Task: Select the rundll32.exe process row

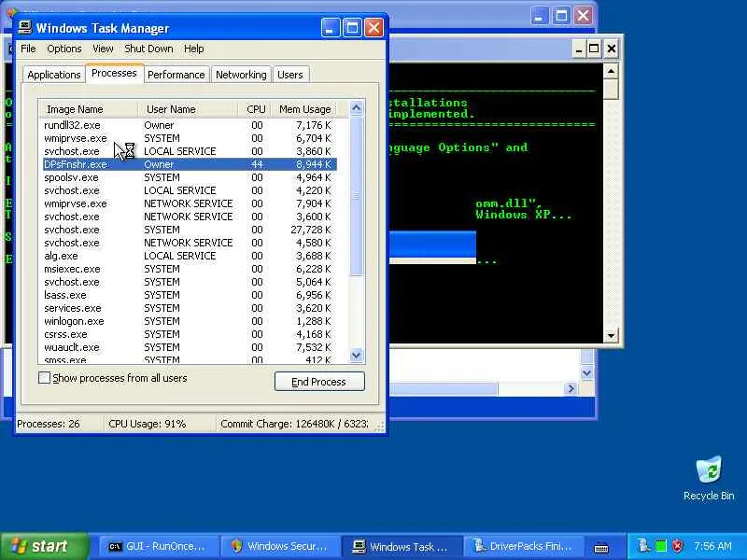Action: coord(189,125)
